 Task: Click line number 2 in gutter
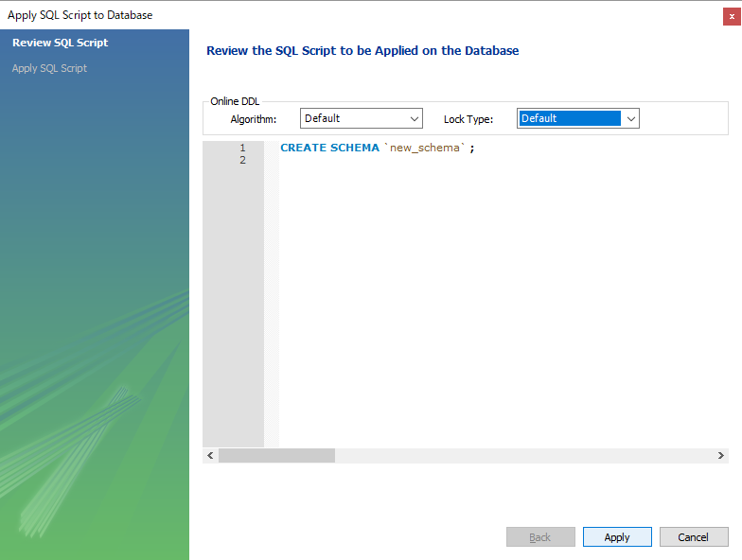[242, 160]
